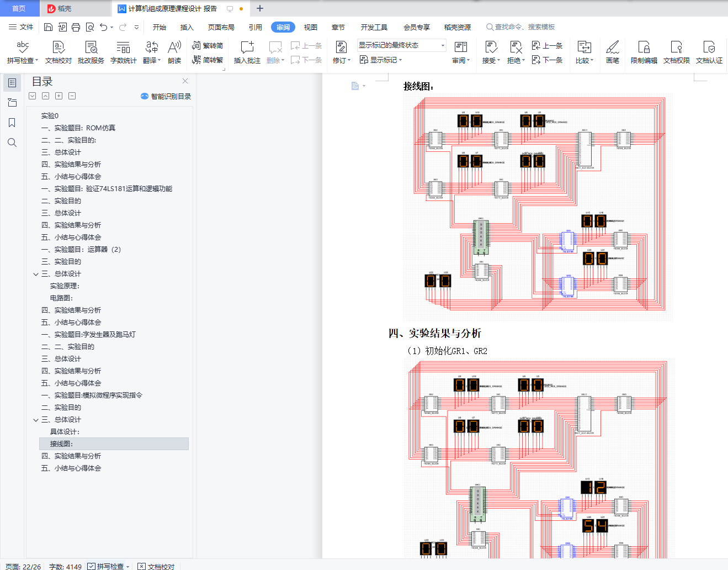728x570 pixels.
Task: Insert a comment with 插入批注
Action: click(x=247, y=52)
